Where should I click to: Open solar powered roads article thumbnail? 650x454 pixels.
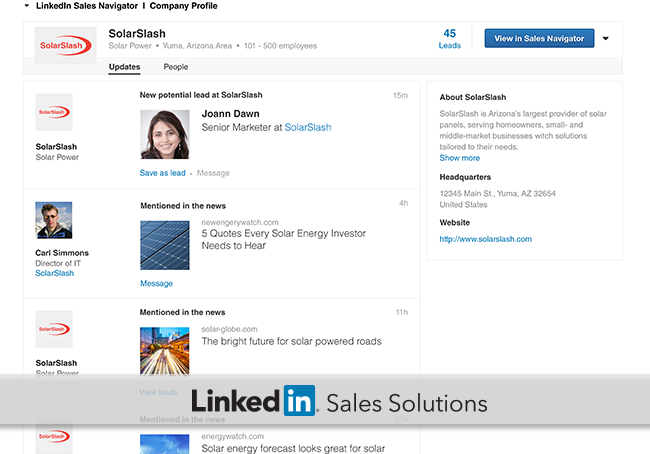point(165,351)
